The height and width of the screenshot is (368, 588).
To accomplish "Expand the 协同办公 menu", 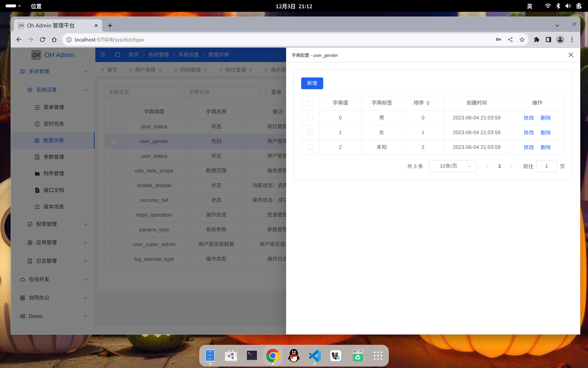I will 53,298.
